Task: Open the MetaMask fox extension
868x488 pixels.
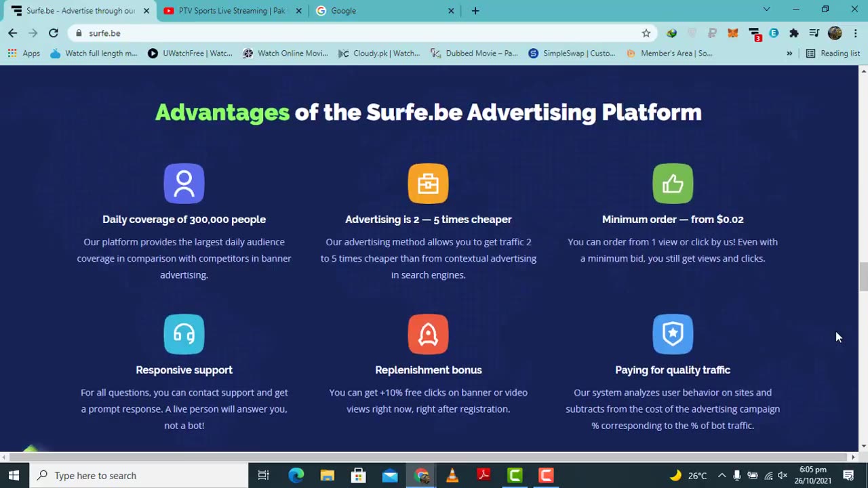Action: 732,33
